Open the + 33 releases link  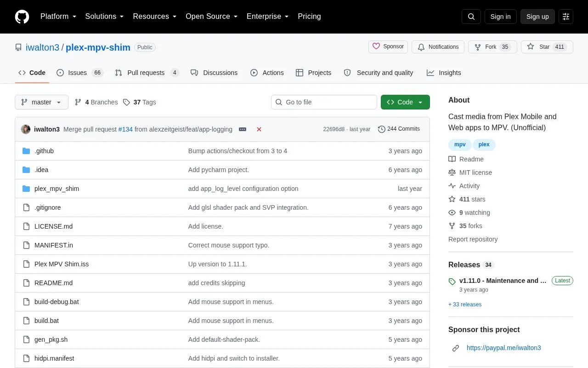click(465, 305)
